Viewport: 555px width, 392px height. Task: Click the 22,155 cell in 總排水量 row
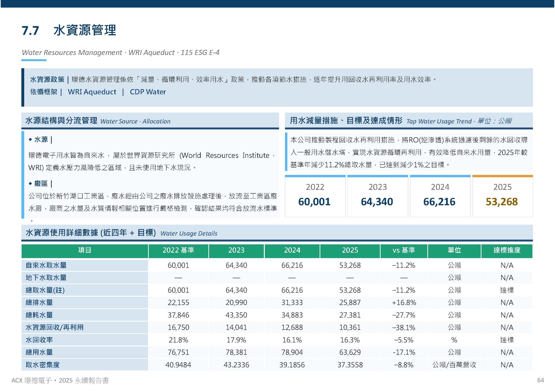pyautogui.click(x=178, y=303)
